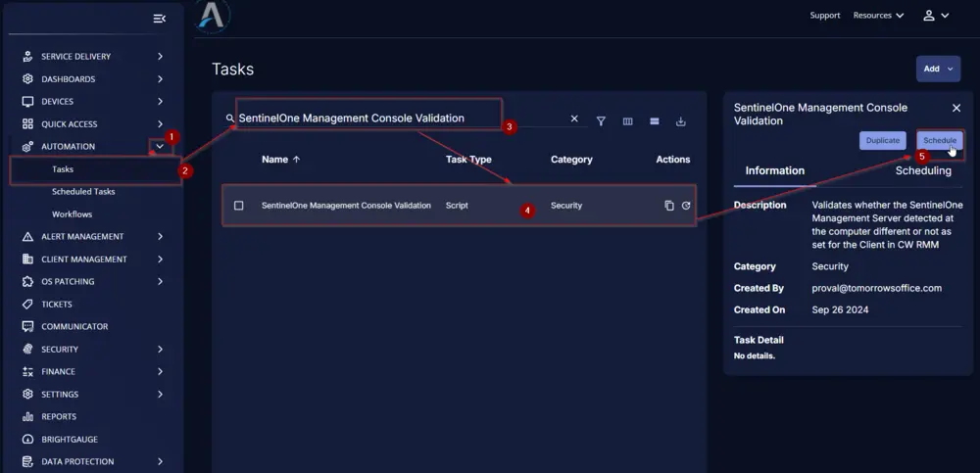This screenshot has width=980, height=473.
Task: Clear the search field with the X
Action: (x=574, y=118)
